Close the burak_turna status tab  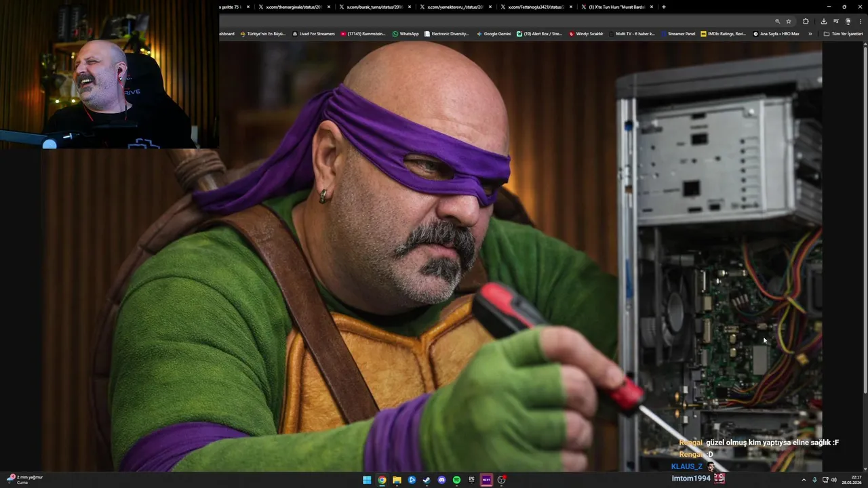(410, 7)
